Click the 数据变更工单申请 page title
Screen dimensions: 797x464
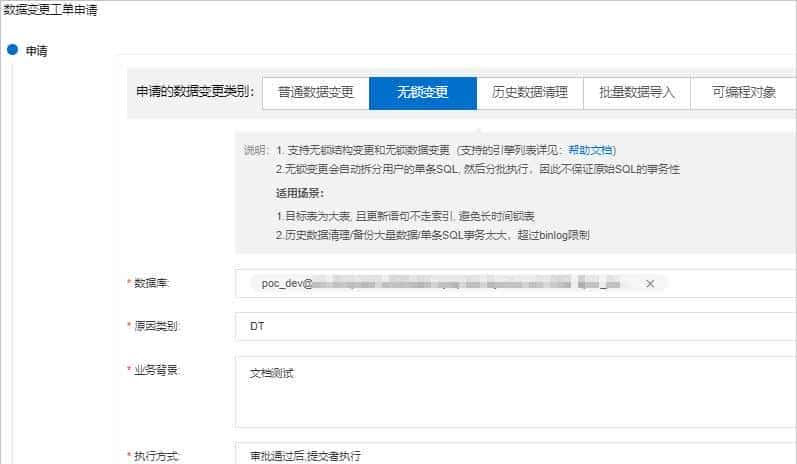50,10
